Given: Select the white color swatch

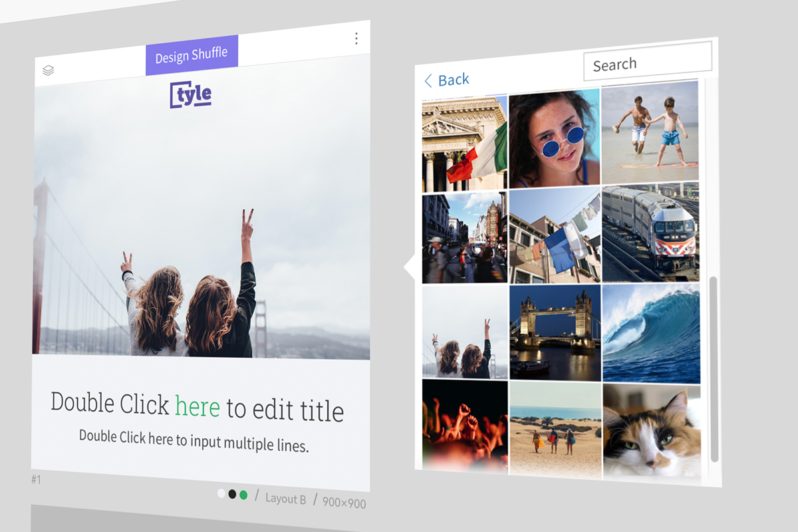Looking at the screenshot, I should (x=221, y=493).
